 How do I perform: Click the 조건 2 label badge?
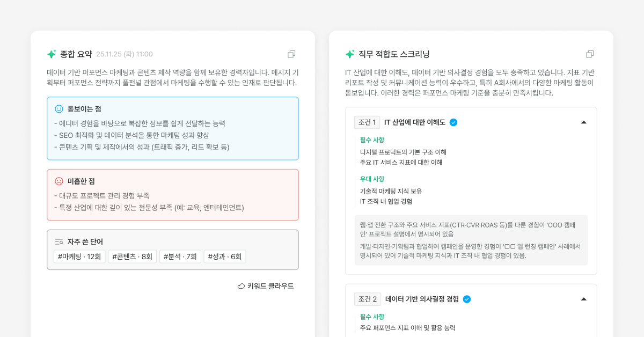pyautogui.click(x=367, y=299)
